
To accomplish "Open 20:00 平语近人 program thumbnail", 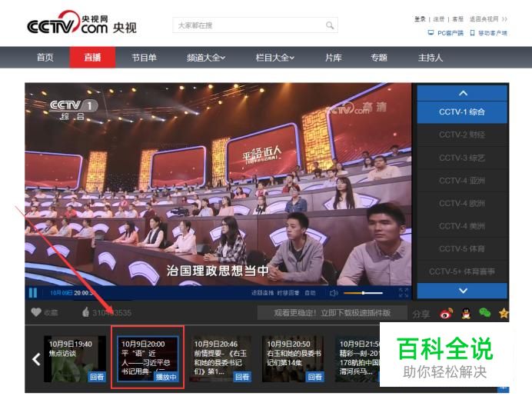I will pos(148,358).
